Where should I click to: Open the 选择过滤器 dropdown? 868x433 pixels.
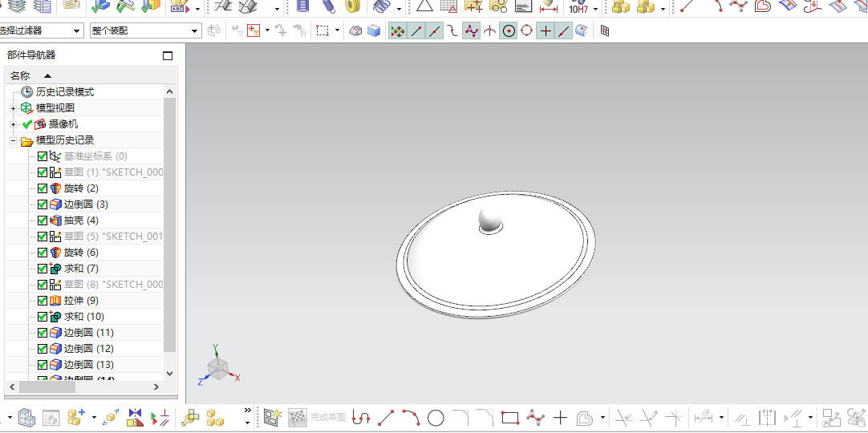[x=77, y=31]
